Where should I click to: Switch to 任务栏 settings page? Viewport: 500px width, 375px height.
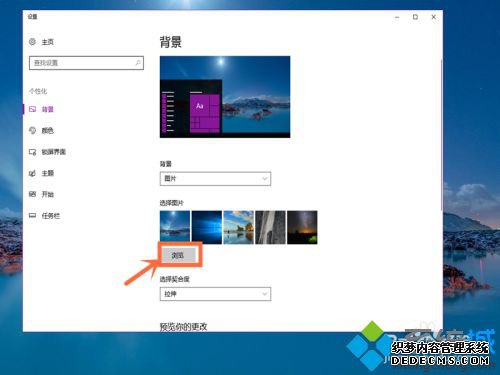[51, 216]
